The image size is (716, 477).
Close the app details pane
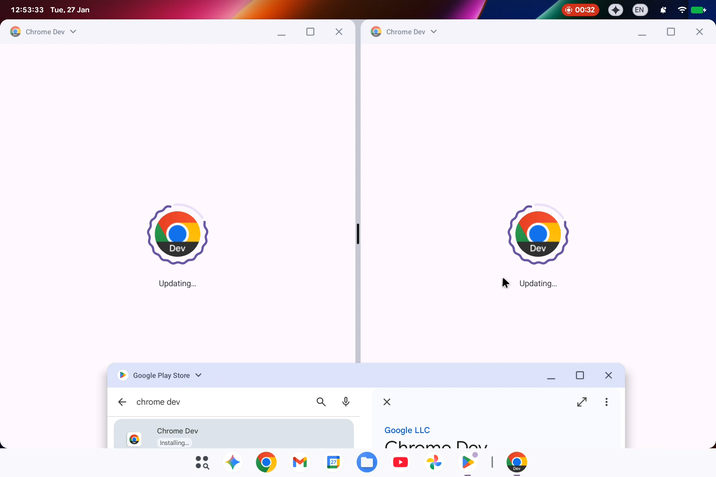point(387,402)
